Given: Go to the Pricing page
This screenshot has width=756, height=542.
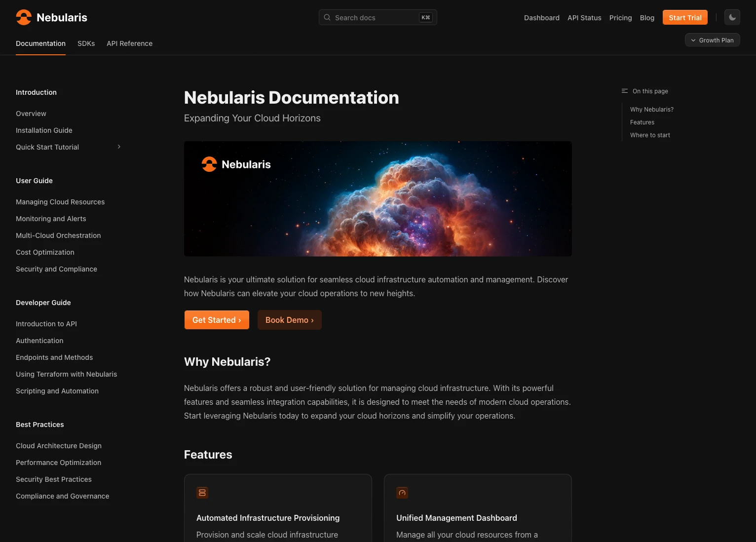Looking at the screenshot, I should click(620, 17).
